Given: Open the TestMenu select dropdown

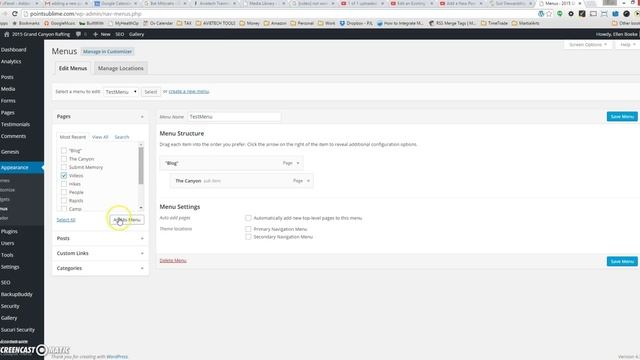Looking at the screenshot, I should [121, 92].
